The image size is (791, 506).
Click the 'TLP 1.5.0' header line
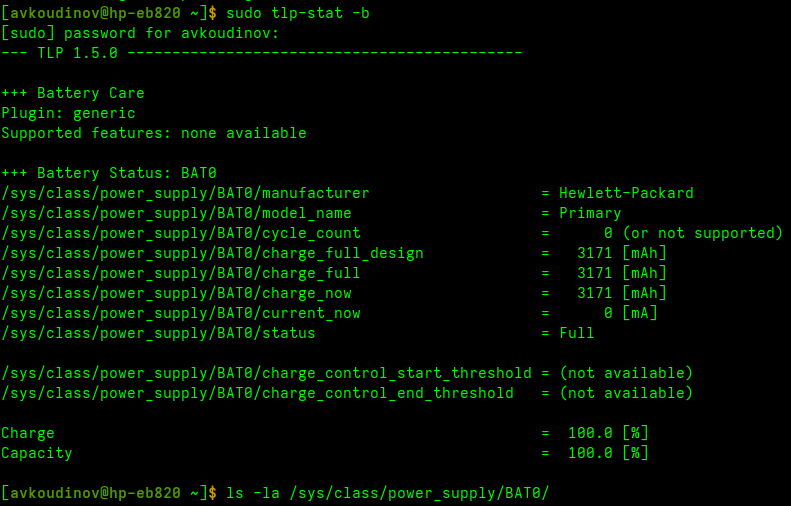click(65, 53)
